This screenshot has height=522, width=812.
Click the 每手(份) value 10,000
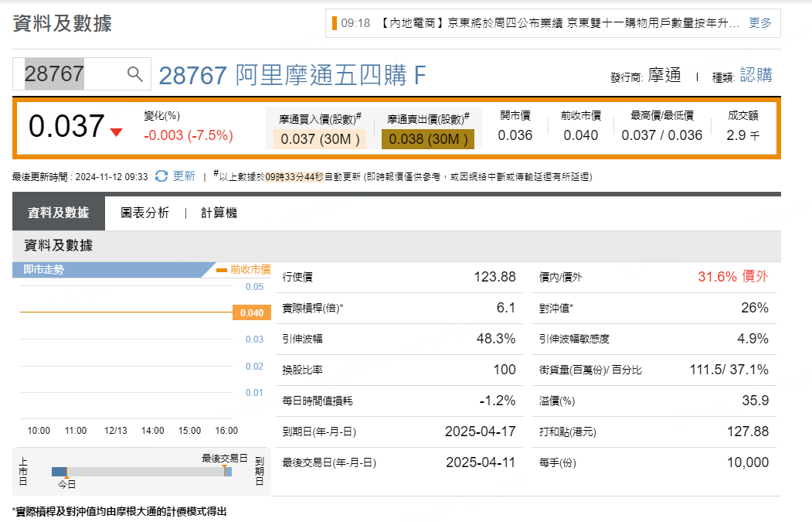(748, 462)
